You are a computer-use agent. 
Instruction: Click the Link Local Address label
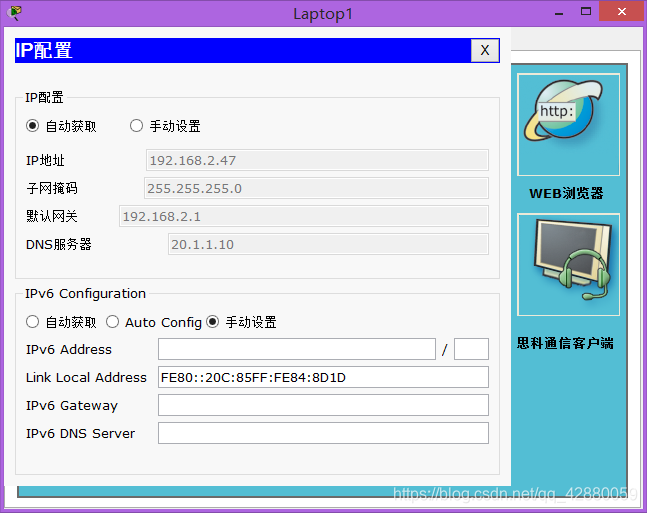click(x=86, y=377)
